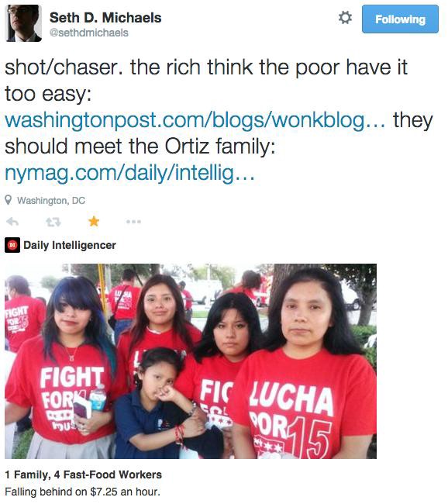Click the @sethdmichaels handle
The height and width of the screenshot is (504, 448).
tap(88, 33)
